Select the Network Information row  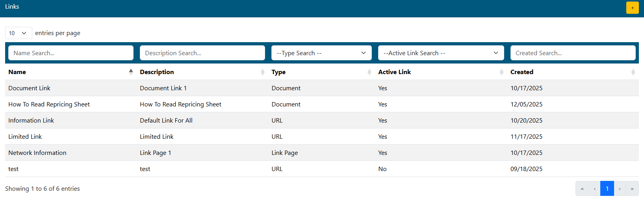click(x=37, y=153)
